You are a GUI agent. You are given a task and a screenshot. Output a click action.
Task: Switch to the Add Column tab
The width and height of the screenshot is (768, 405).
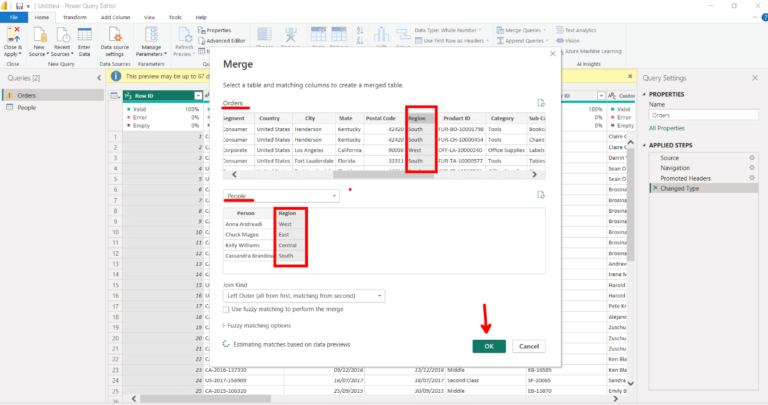116,17
